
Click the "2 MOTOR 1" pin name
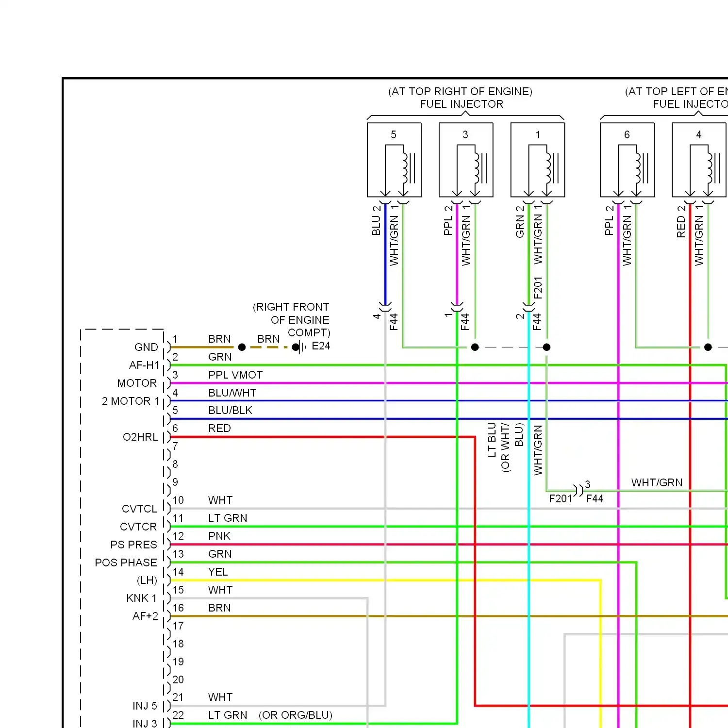point(131,401)
